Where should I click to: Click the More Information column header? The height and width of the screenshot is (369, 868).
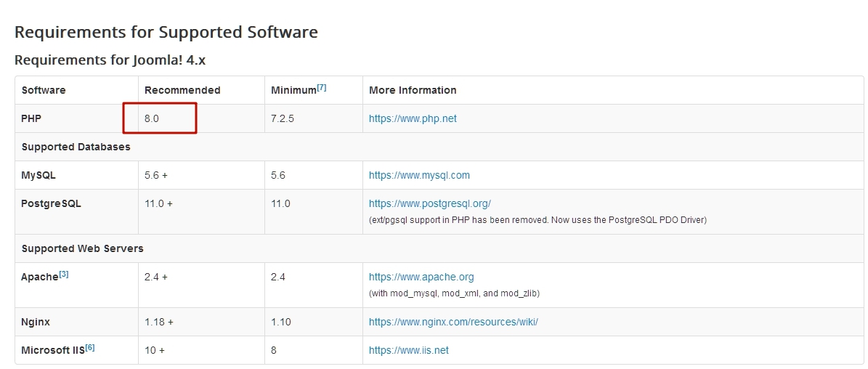coord(413,90)
